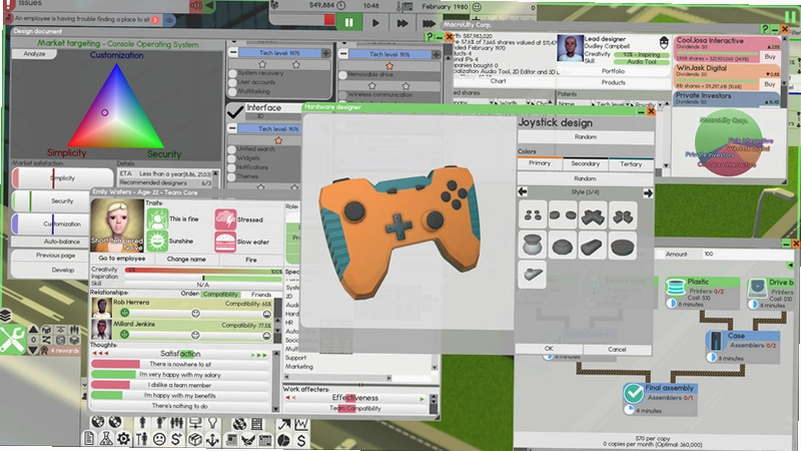The image size is (801, 451).
Task: Enable the Notifications feature
Action: click(x=231, y=168)
